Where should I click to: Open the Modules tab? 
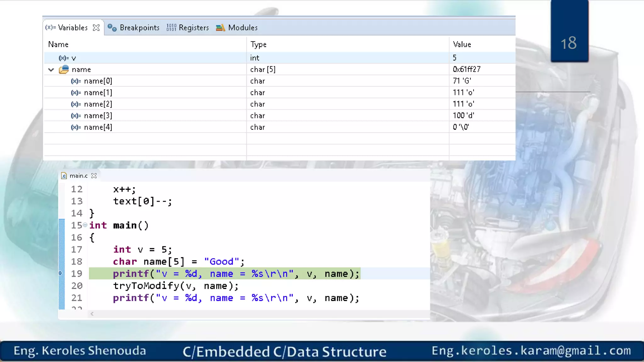[x=242, y=28]
